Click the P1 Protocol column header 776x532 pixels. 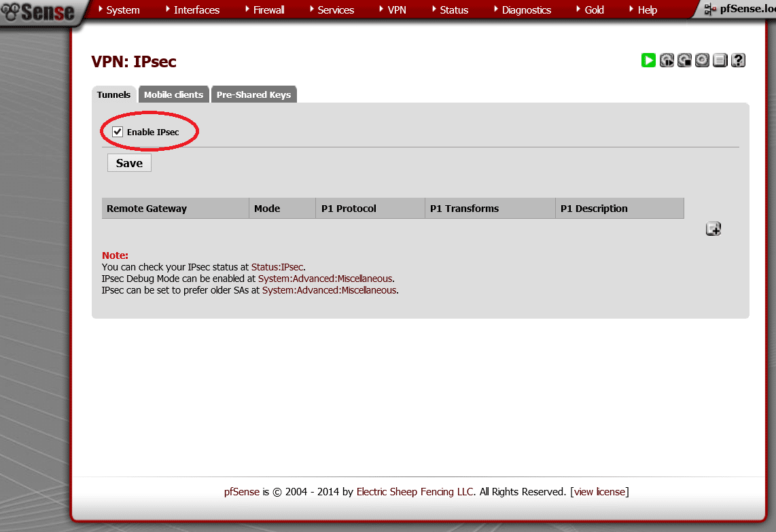pyautogui.click(x=370, y=209)
